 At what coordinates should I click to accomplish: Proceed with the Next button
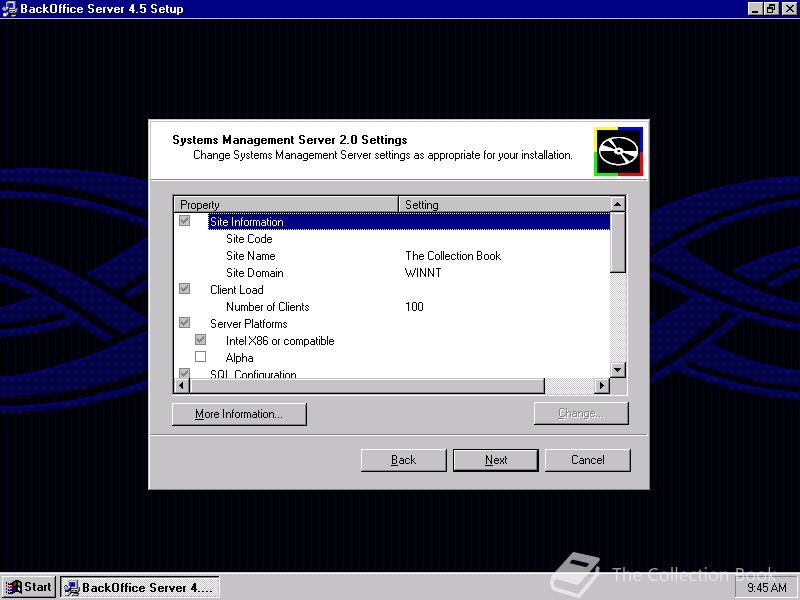point(495,460)
